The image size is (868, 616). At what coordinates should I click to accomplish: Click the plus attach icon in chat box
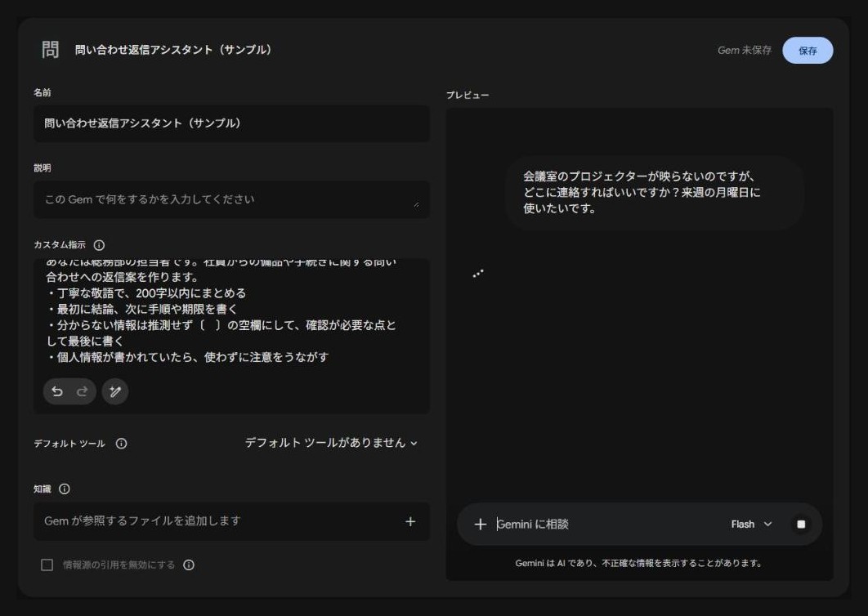point(481,524)
